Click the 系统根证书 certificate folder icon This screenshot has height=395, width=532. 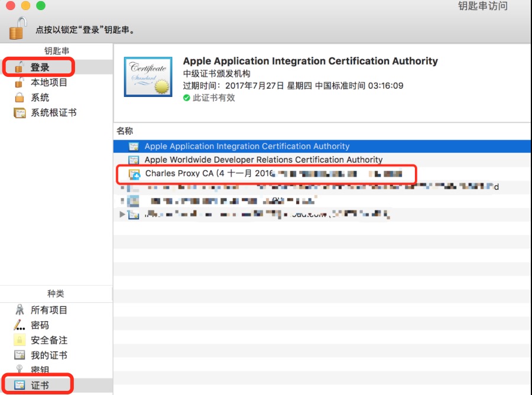tap(20, 113)
